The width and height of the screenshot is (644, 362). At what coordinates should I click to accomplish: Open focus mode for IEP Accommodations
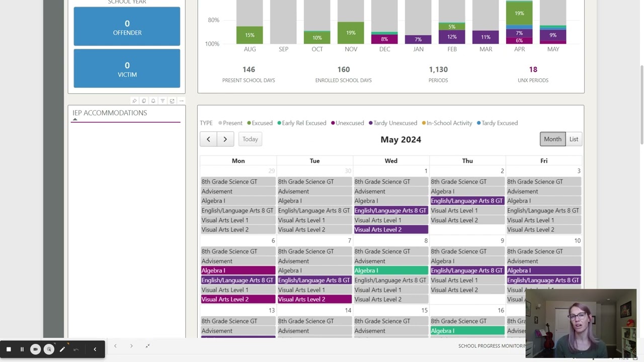click(x=172, y=101)
